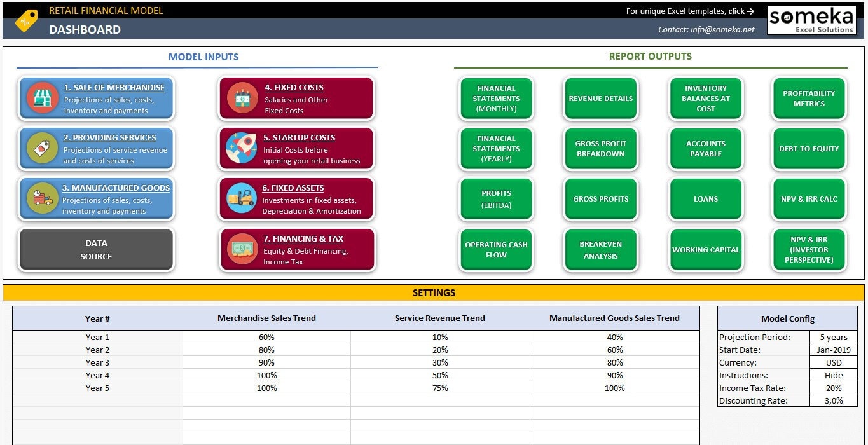Open the NPV & IRR Calc report
The height and width of the screenshot is (445, 868).
808,199
